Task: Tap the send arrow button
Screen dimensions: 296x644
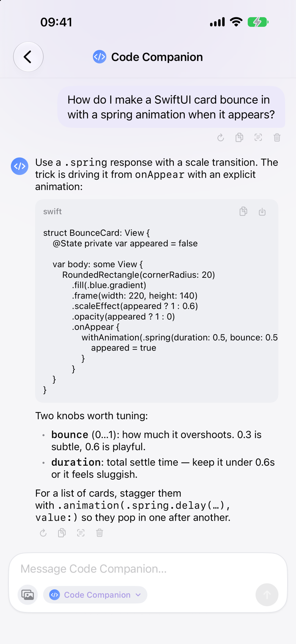Action: (267, 594)
